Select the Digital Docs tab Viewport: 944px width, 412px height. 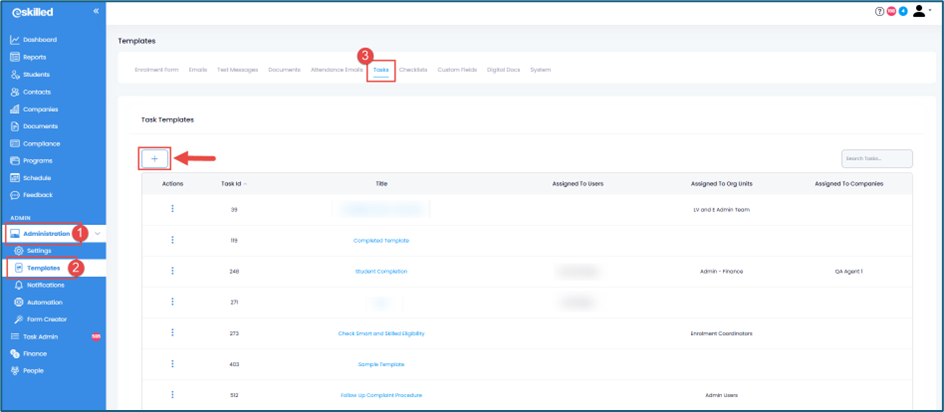pos(504,70)
